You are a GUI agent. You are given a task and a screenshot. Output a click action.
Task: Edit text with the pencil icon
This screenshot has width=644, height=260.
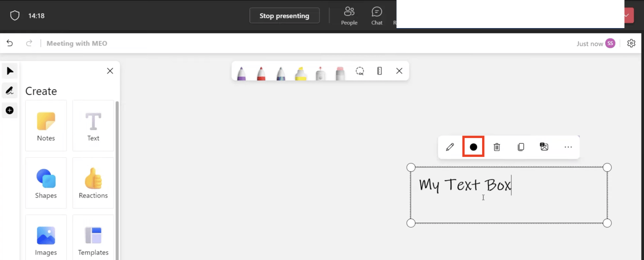pos(449,147)
